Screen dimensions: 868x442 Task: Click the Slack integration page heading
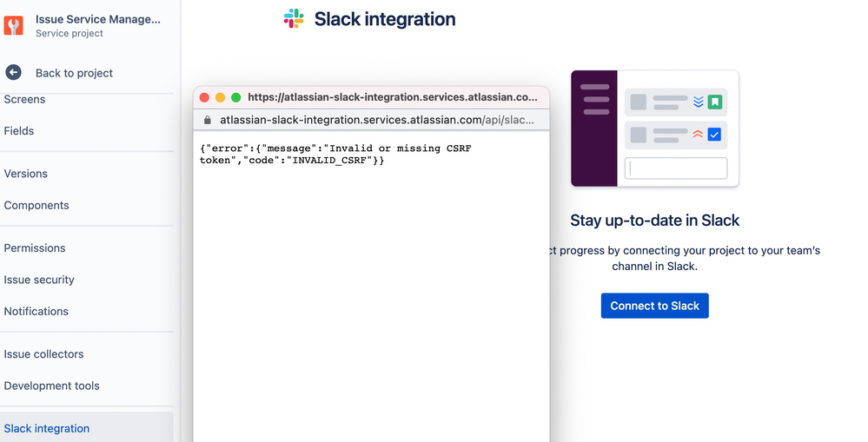point(385,19)
